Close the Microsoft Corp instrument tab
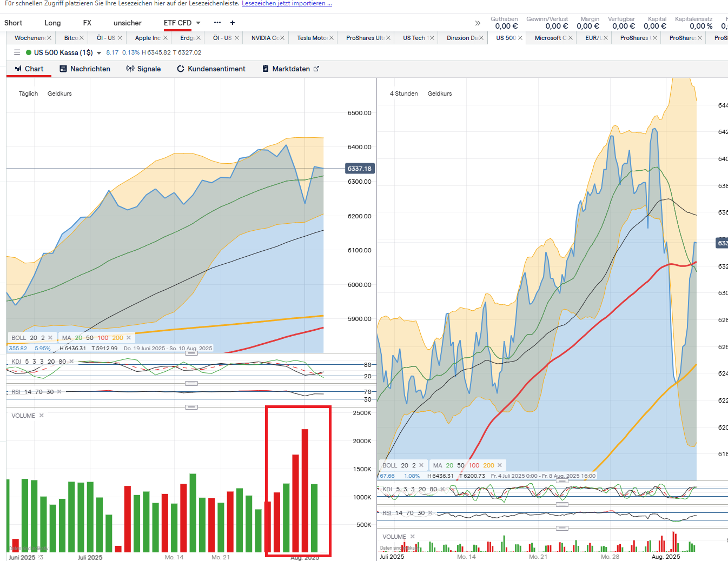The width and height of the screenshot is (728, 561). pos(571,38)
